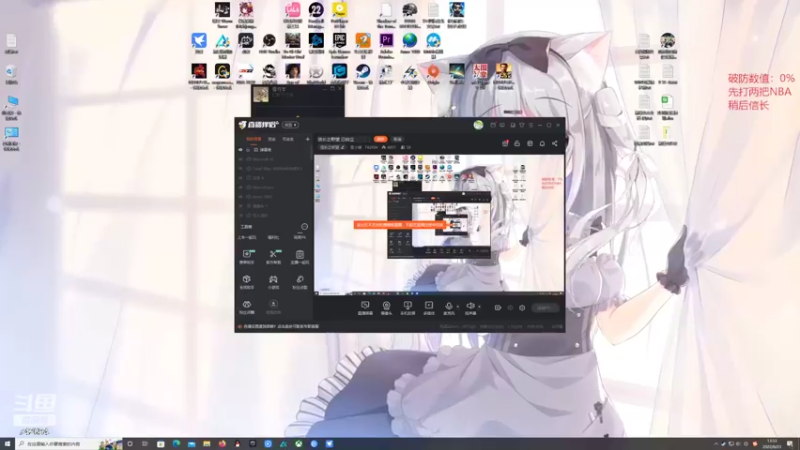Click Epic Games Launcher desktop shortcut
800x450 pixels.
click(339, 45)
